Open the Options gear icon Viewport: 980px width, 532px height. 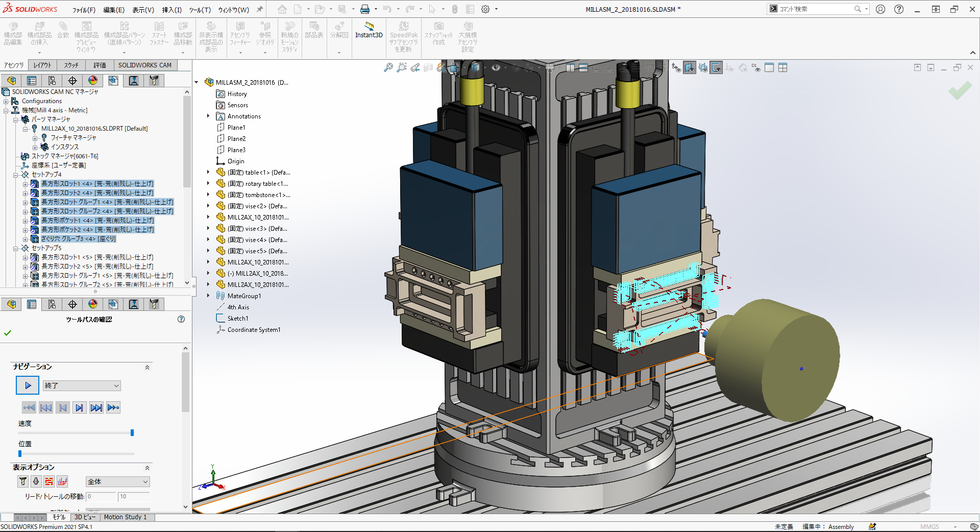coord(485,9)
